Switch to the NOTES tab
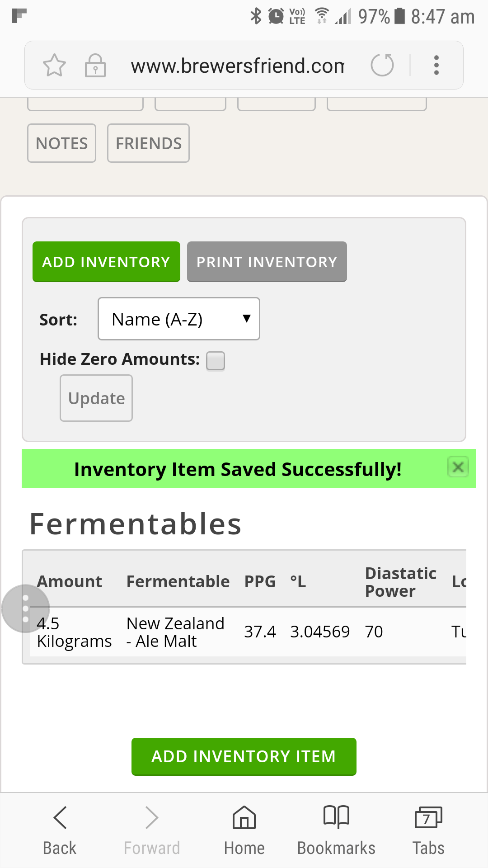 coord(61,143)
